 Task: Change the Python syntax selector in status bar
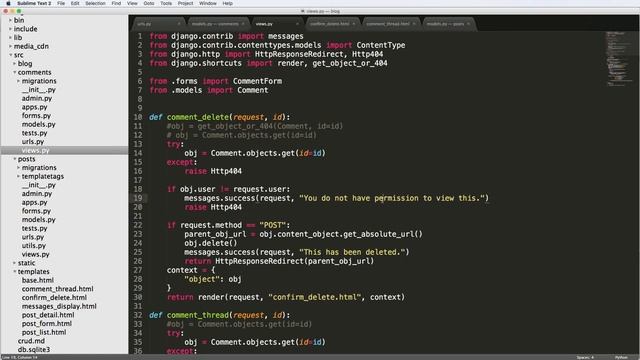(621, 357)
